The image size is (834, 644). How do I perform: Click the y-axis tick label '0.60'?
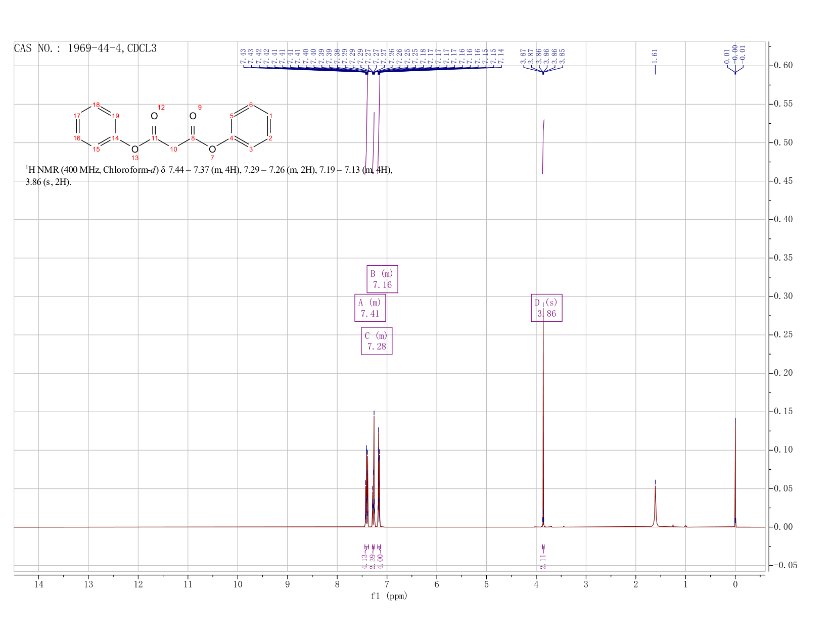[782, 66]
